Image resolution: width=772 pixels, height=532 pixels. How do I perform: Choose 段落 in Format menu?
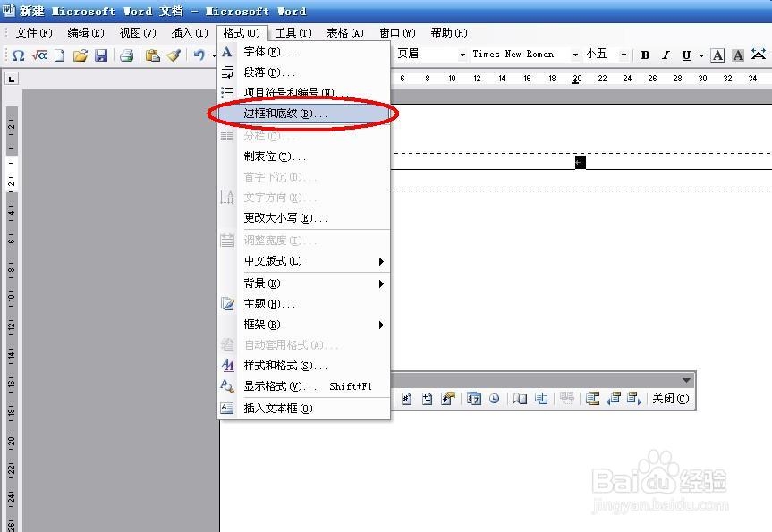point(304,72)
